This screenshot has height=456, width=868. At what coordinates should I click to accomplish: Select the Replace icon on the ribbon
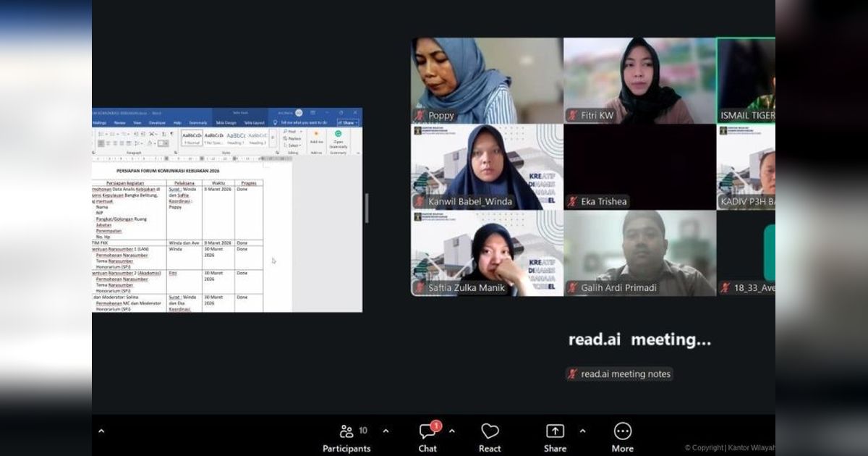(288, 138)
